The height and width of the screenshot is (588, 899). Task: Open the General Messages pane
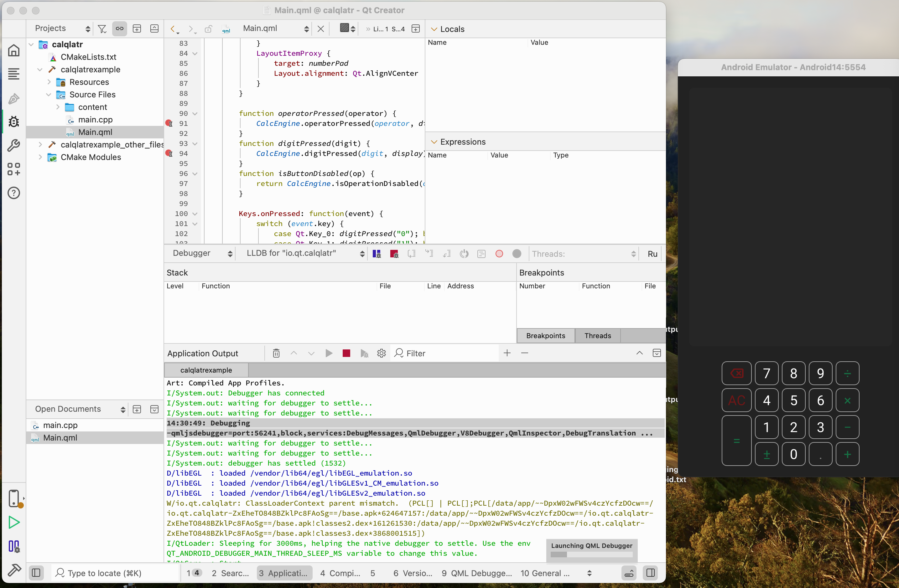pos(545,573)
